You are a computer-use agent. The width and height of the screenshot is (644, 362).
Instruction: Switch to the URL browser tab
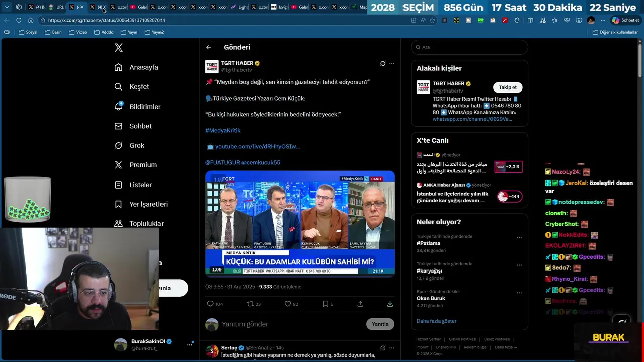pyautogui.click(x=57, y=7)
